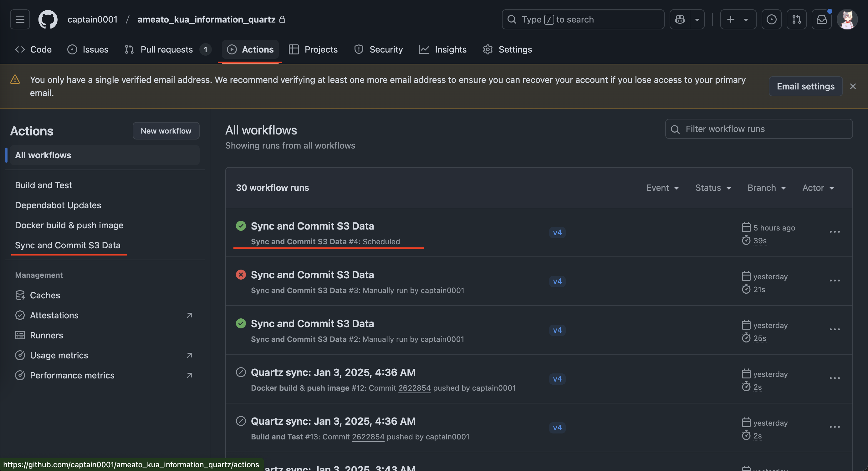Open the global pull requests icon in the header

tap(796, 19)
